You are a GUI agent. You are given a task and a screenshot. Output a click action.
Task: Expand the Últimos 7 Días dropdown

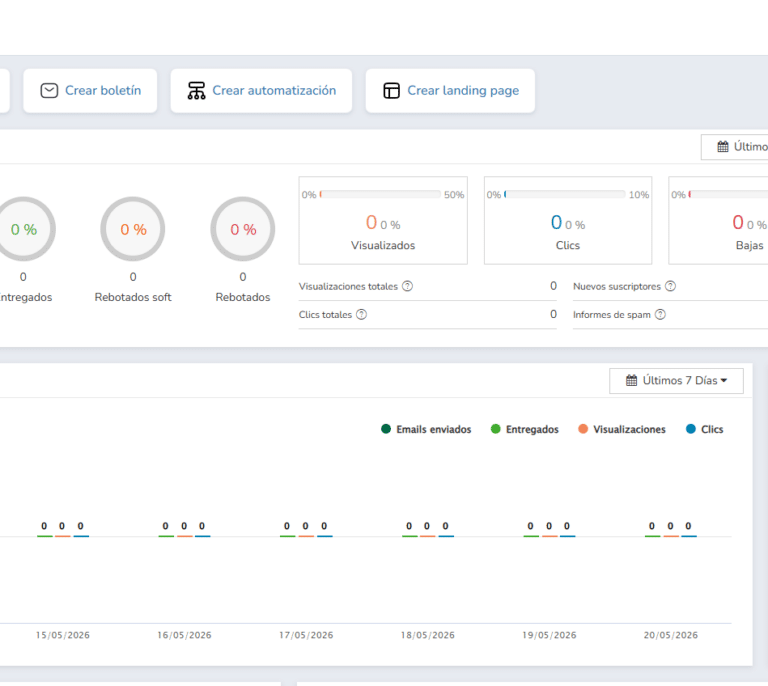676,381
